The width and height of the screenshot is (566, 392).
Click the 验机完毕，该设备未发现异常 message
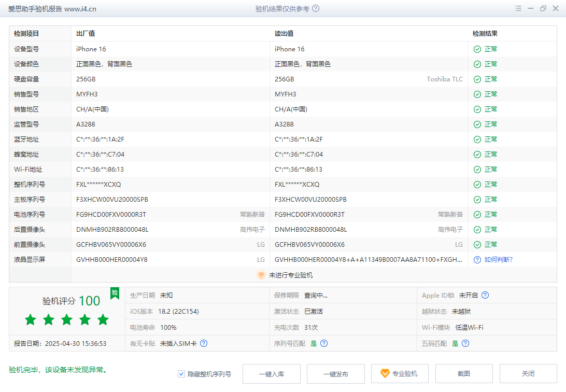click(59, 370)
